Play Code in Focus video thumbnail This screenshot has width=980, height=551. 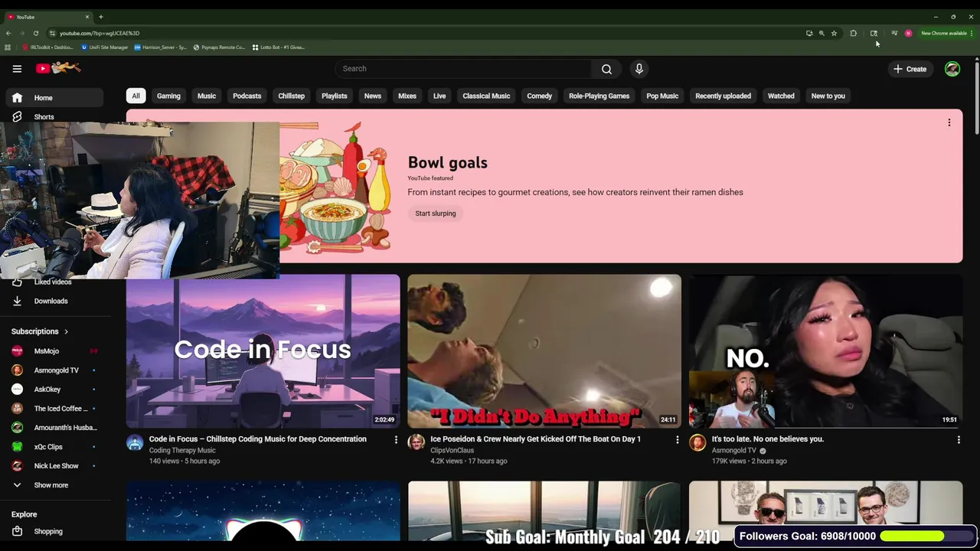pyautogui.click(x=263, y=350)
